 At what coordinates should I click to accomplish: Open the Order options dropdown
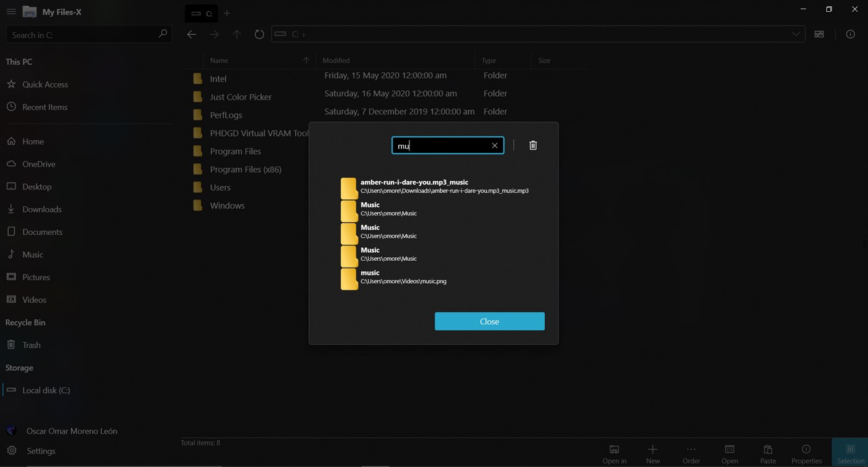click(x=691, y=453)
